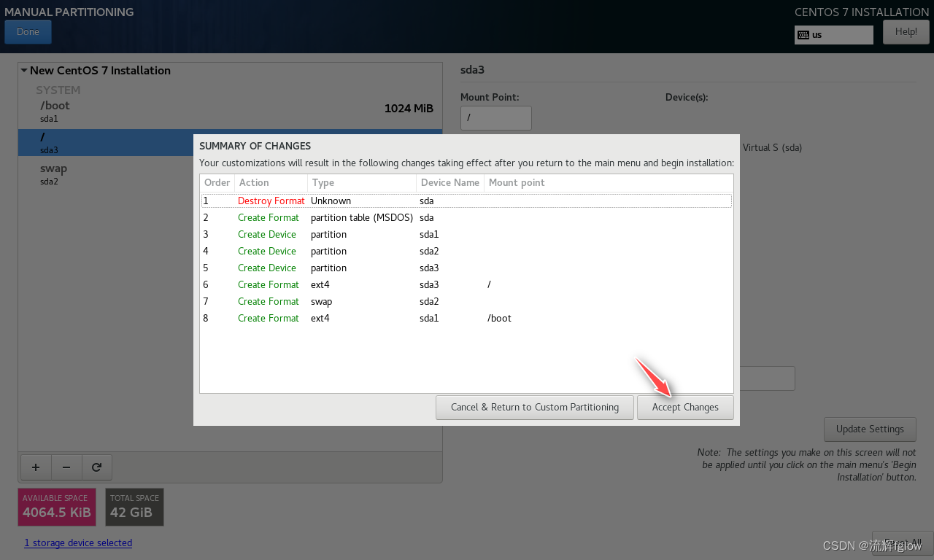Open the Help! button
The width and height of the screenshot is (934, 560).
pyautogui.click(x=906, y=32)
